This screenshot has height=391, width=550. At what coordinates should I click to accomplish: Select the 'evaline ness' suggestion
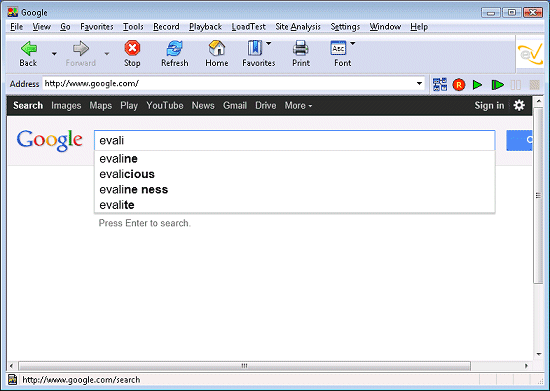tap(295, 190)
